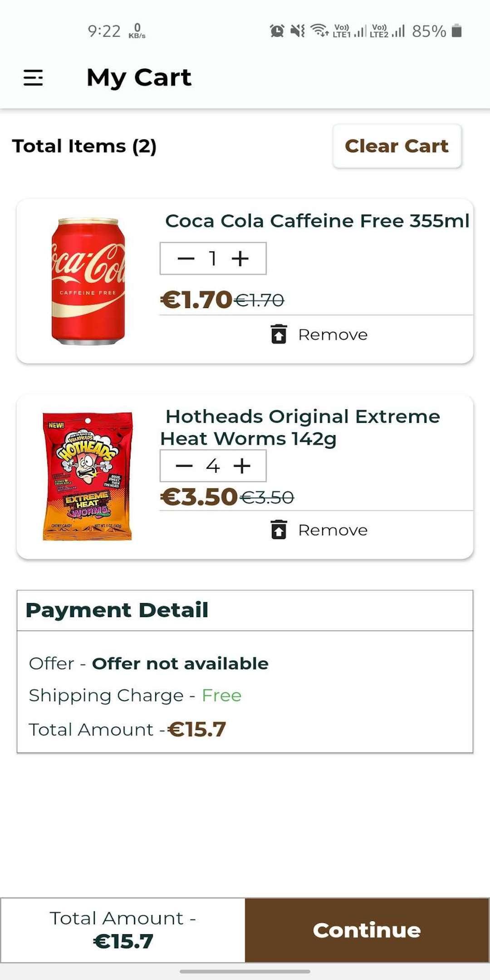The width and height of the screenshot is (490, 980).
Task: Tap the Continue button
Action: click(x=367, y=930)
